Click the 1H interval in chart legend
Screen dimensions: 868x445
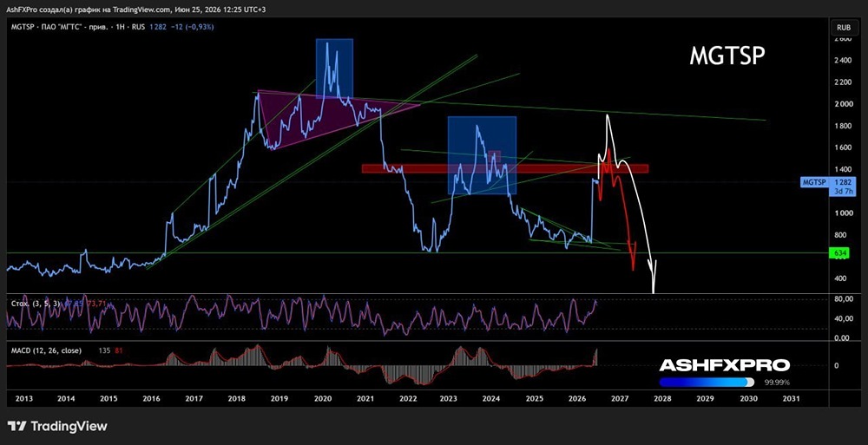click(x=120, y=27)
